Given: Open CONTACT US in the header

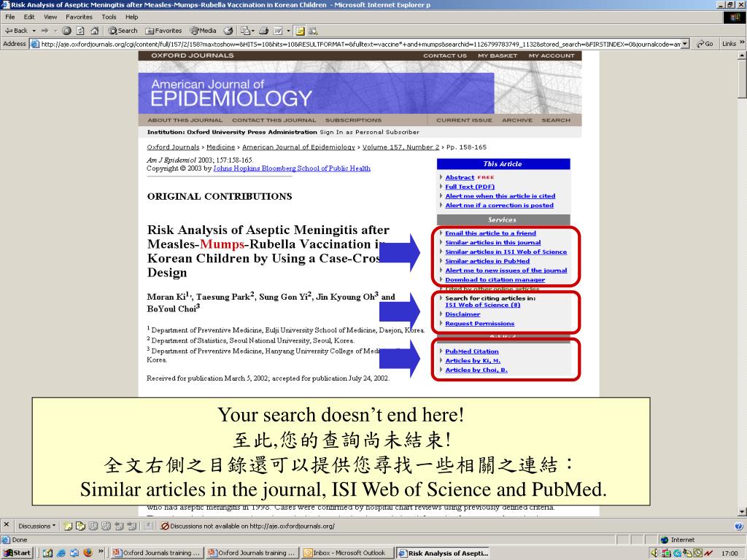Looking at the screenshot, I should tap(445, 55).
